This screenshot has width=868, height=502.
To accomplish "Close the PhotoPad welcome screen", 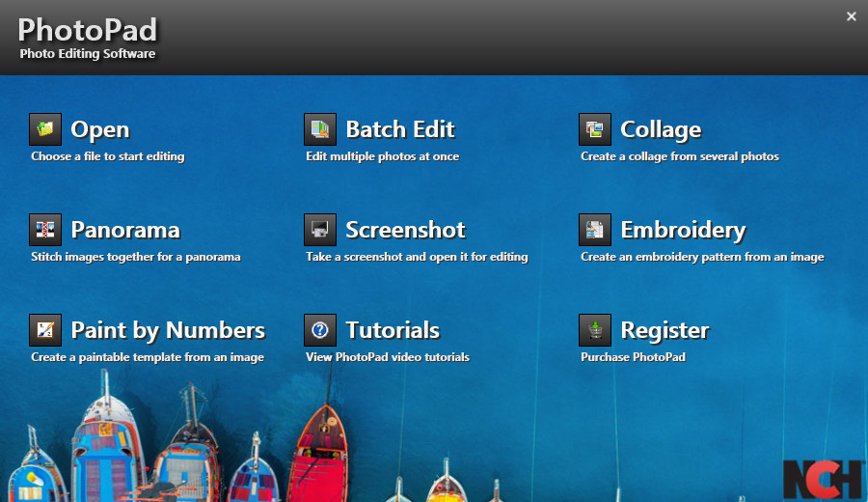I will click(x=852, y=16).
